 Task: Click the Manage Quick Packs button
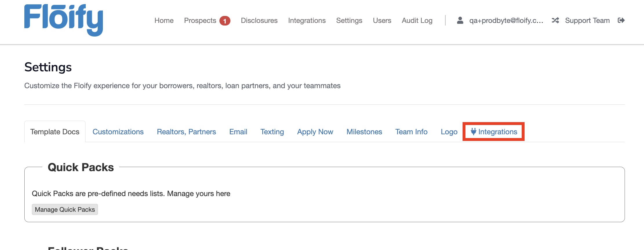pos(65,209)
